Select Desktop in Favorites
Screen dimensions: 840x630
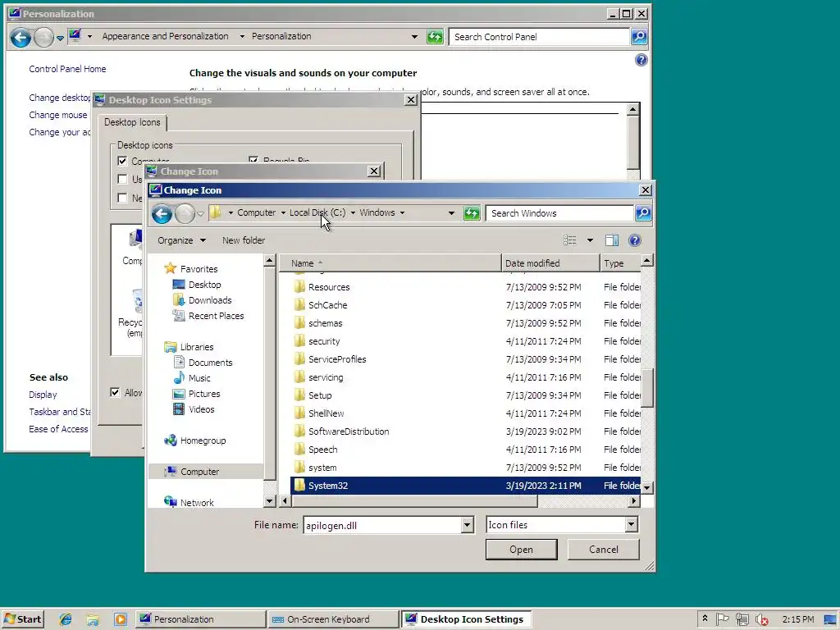click(x=197, y=285)
